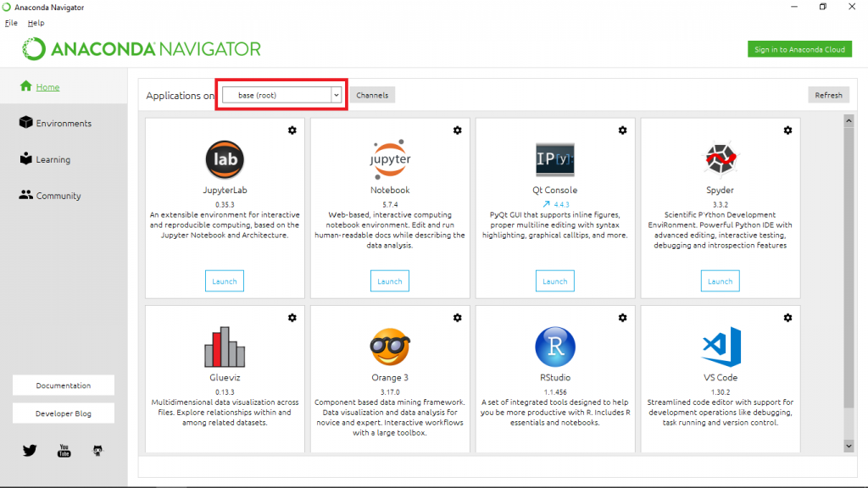Click the JupyterLab version 0.35.3 text
The height and width of the screenshot is (488, 868).
tap(225, 204)
